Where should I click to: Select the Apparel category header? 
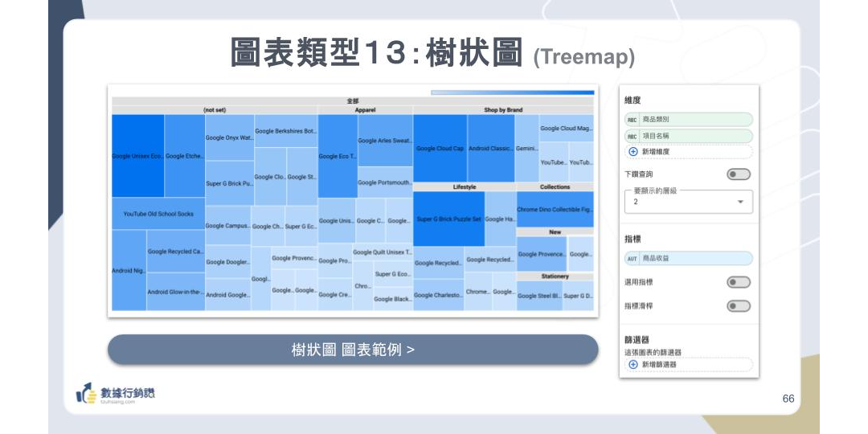coord(366,110)
